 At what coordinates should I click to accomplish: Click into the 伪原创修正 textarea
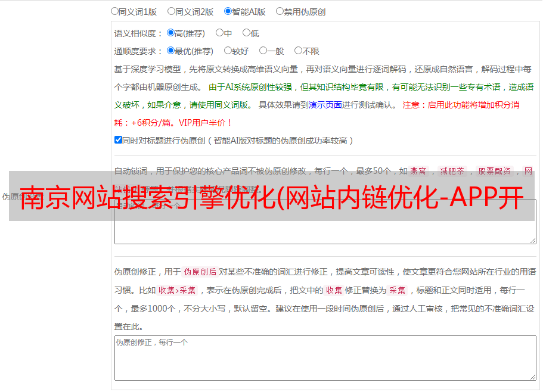coord(325,358)
